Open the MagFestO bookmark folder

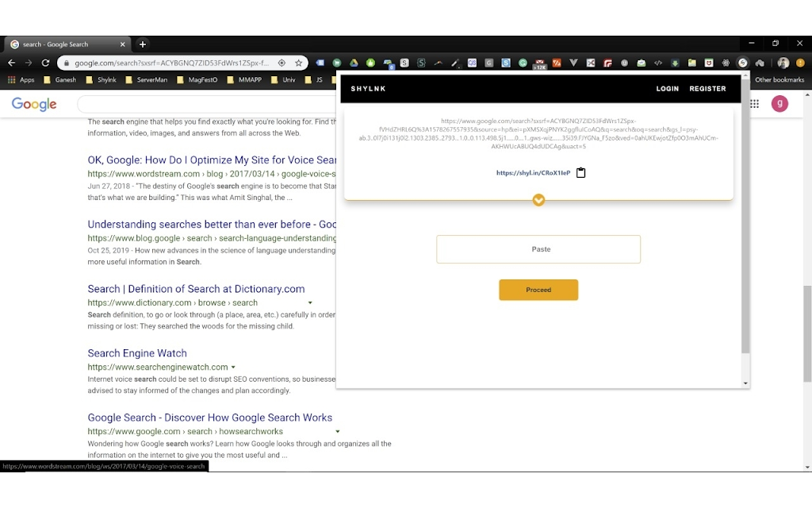coord(197,80)
